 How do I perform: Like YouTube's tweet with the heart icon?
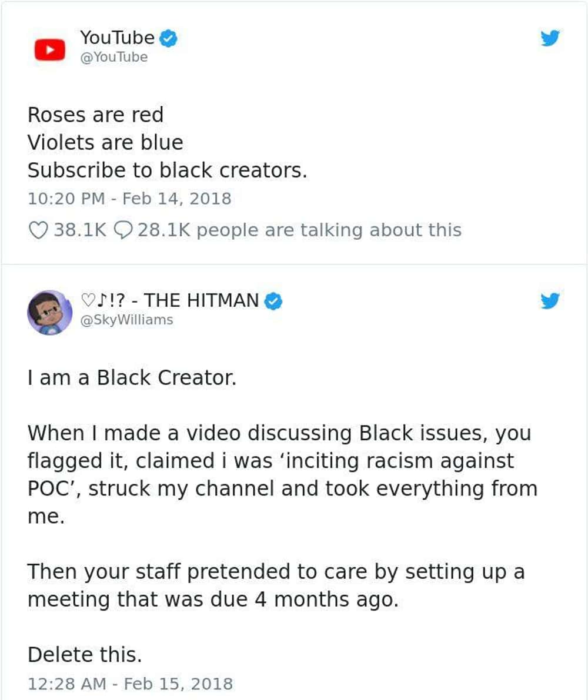tap(38, 230)
